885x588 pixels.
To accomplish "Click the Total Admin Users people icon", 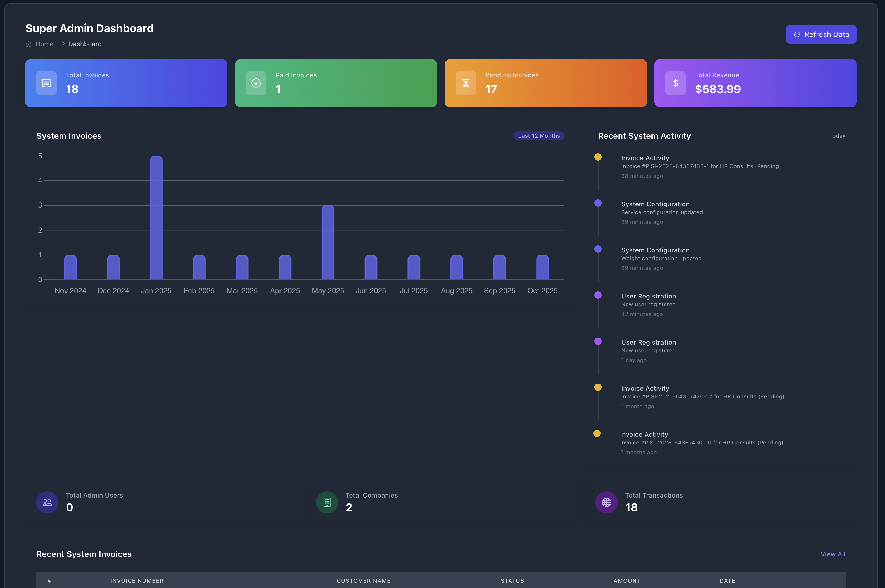I will tap(47, 502).
